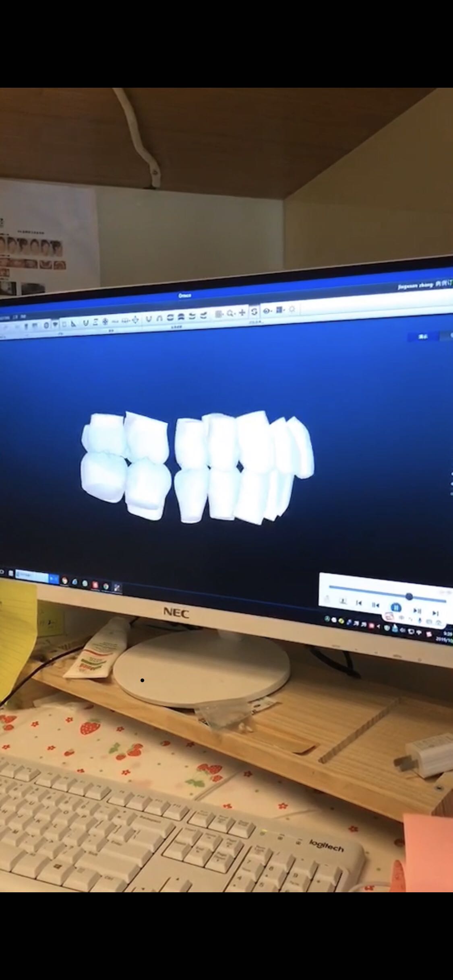The width and height of the screenshot is (453, 980).
Task: Toggle the eye visibility icon in toolbar
Action: (x=267, y=311)
